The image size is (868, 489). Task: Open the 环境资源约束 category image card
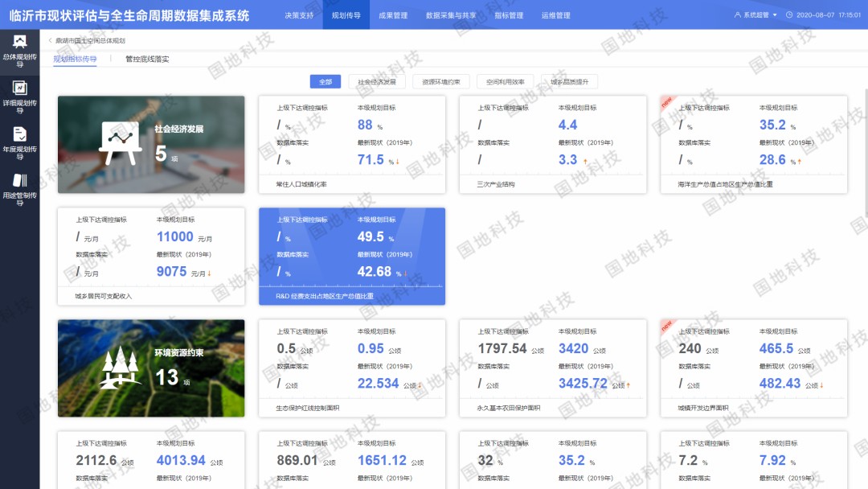[x=151, y=368]
